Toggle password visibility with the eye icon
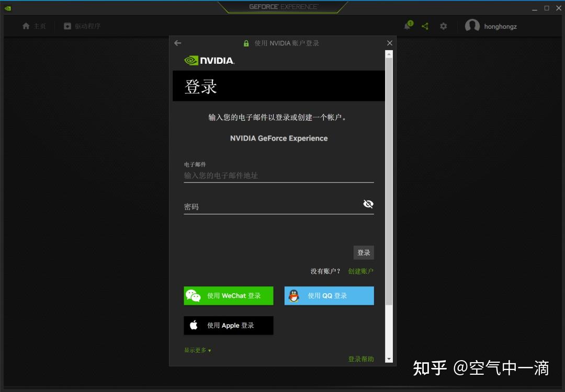This screenshot has height=392, width=565. [368, 204]
